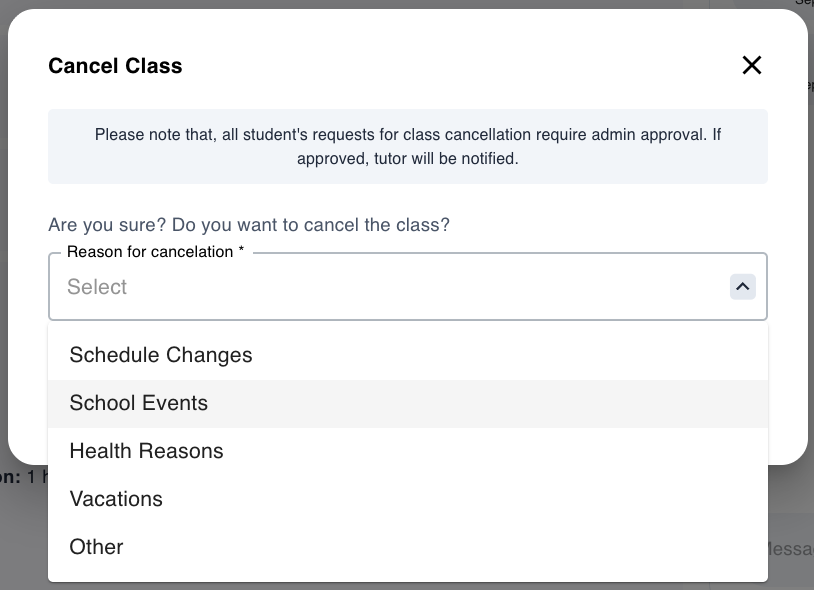Click the Sep date text behind the modal

(x=803, y=4)
